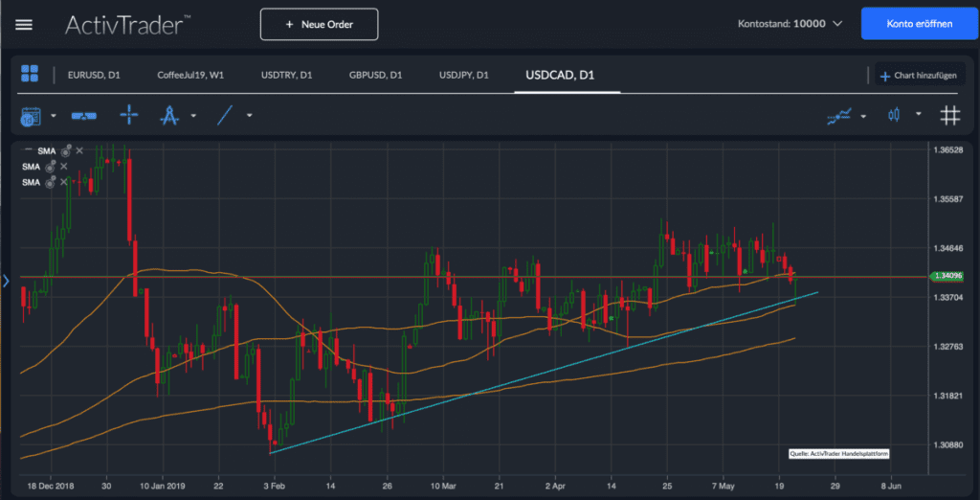Click the Kontostand: 10000 balance text

[782, 24]
